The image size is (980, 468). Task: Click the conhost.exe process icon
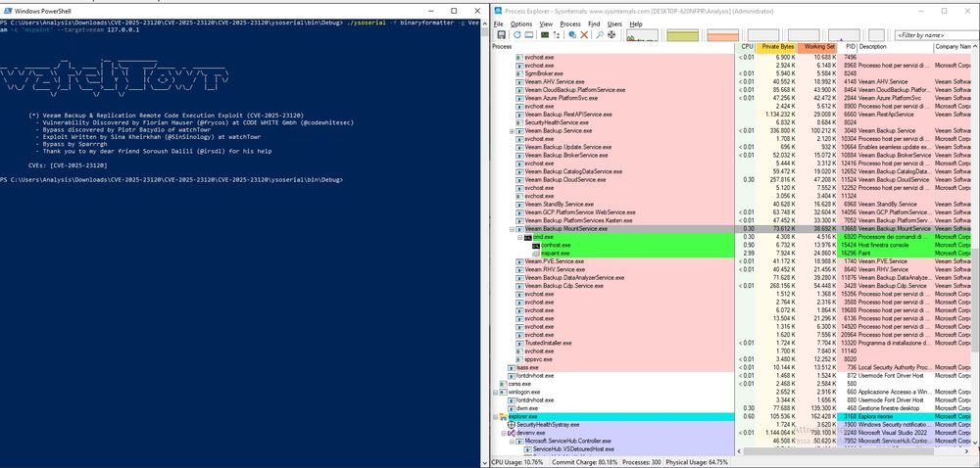536,245
